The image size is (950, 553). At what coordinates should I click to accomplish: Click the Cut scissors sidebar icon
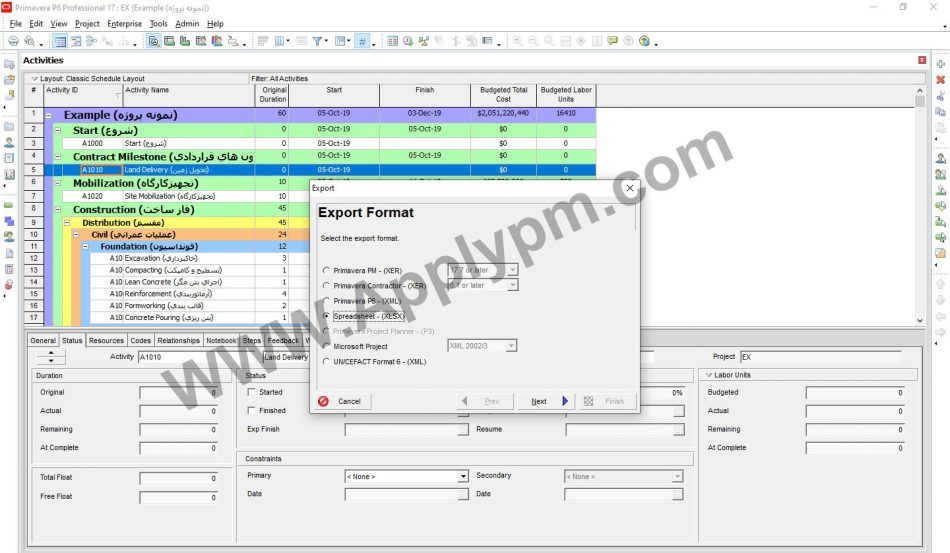tap(940, 96)
